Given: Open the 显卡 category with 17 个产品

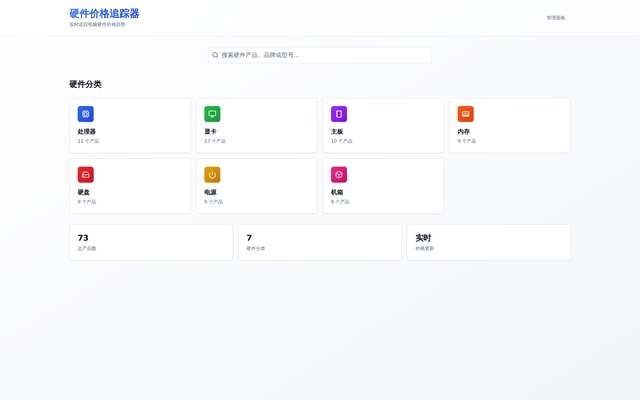Looking at the screenshot, I should tap(256, 125).
